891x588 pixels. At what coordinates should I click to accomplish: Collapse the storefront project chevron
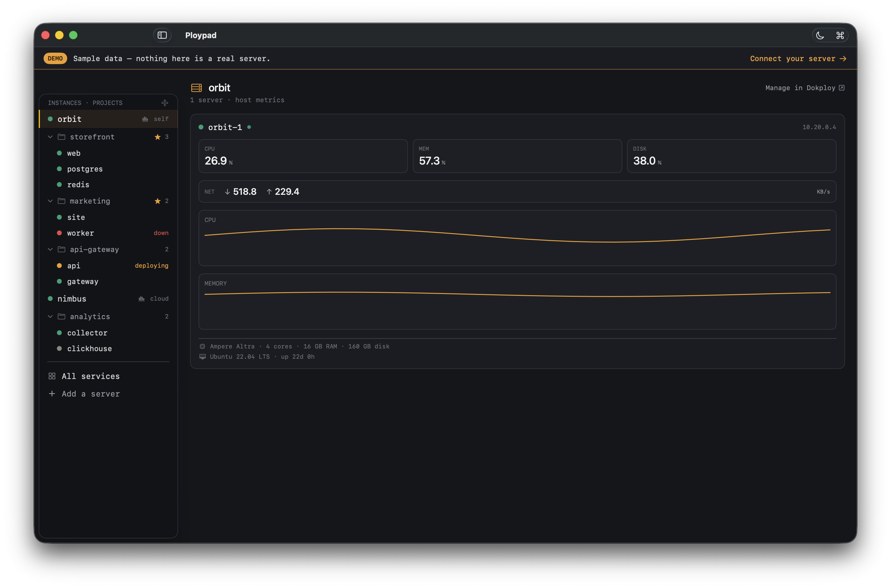(50, 137)
